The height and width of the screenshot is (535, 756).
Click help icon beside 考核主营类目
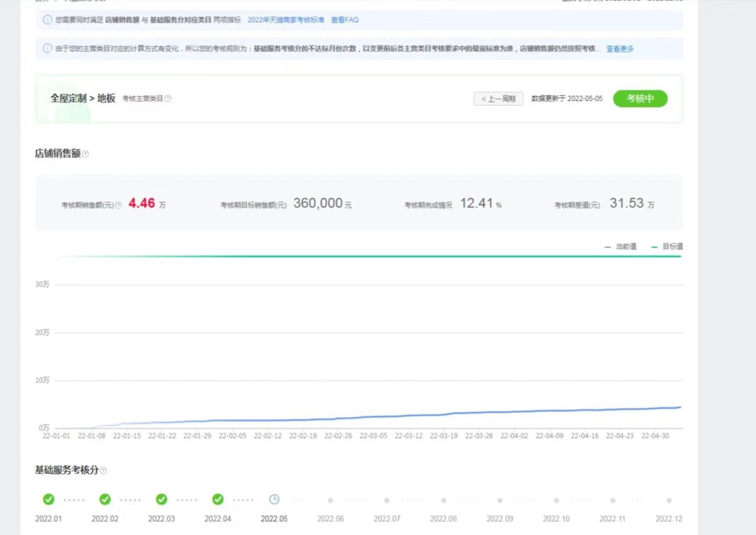click(168, 98)
